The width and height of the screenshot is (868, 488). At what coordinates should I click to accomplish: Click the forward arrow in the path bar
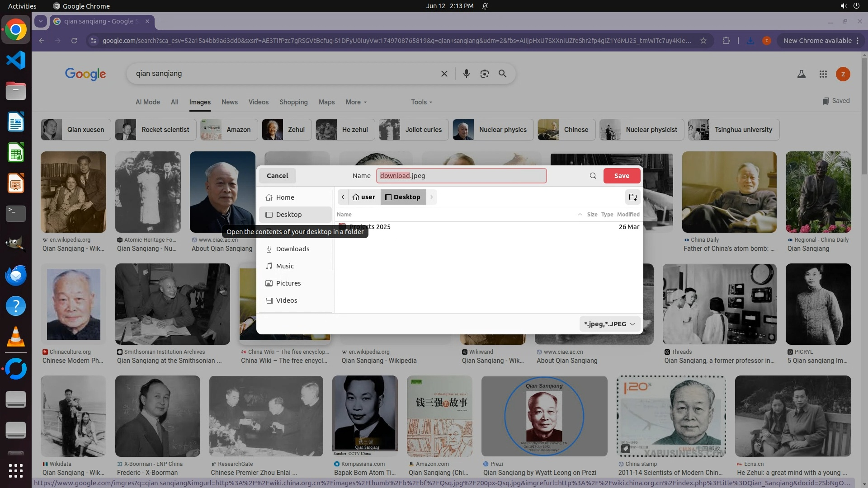(x=431, y=197)
